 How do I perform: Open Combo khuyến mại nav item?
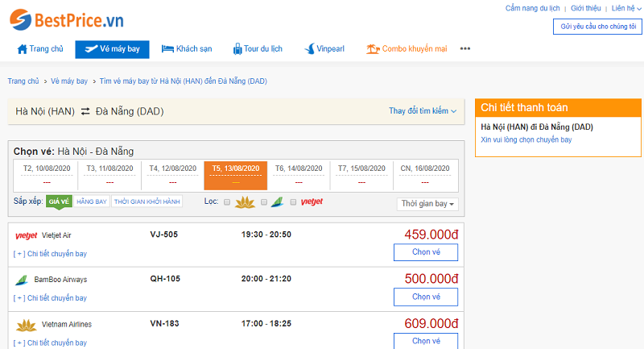tap(407, 49)
